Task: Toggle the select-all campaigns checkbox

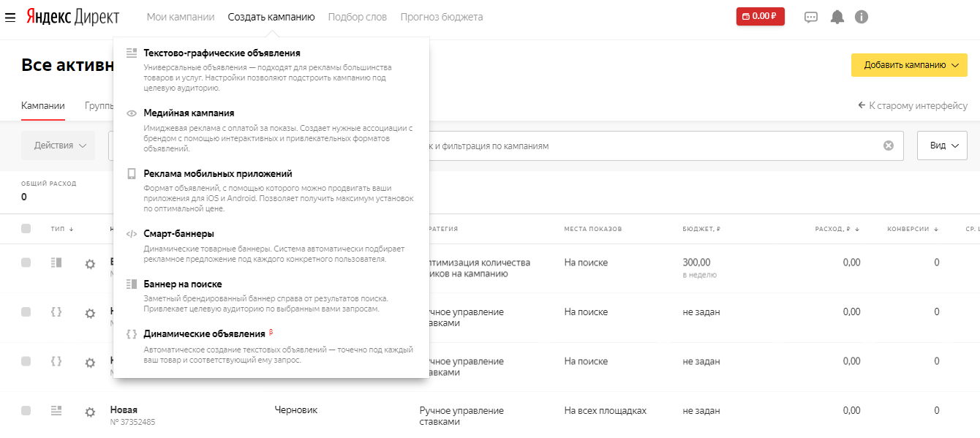Action: (x=26, y=229)
